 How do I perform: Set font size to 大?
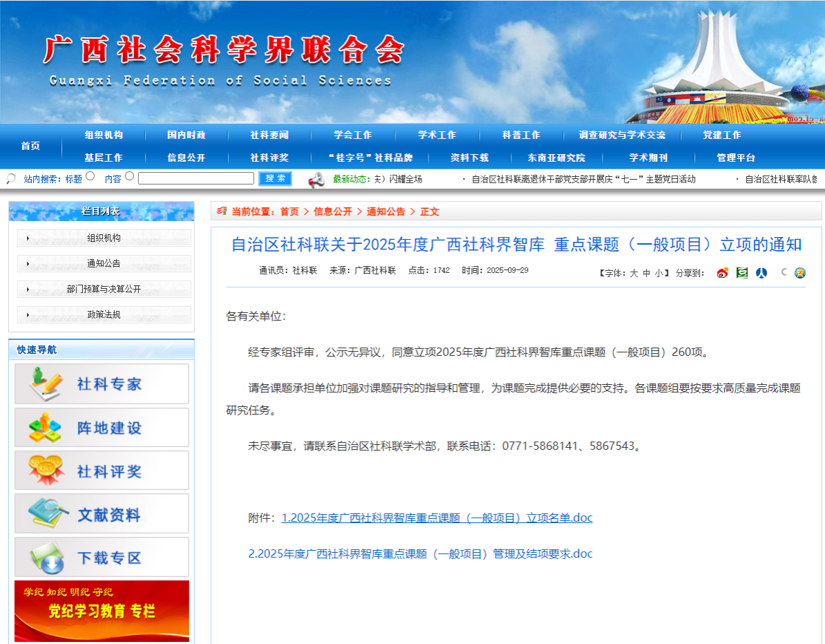coord(633,273)
